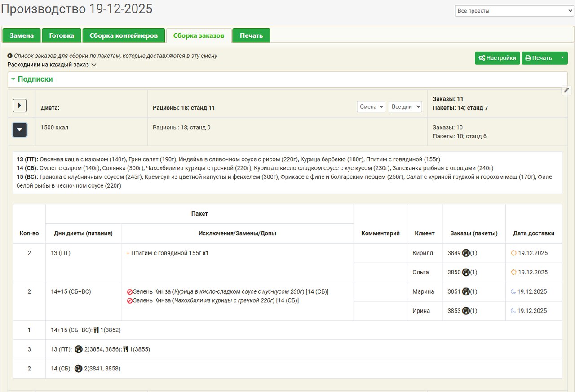The image size is (575, 392).
Task: Switch to the Готовка tab
Action: pyautogui.click(x=62, y=35)
